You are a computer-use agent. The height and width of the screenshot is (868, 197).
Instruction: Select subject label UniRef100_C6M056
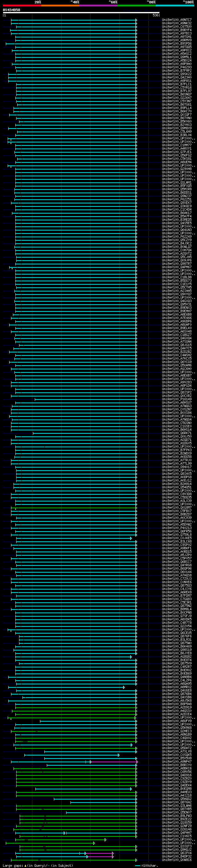(x=177, y=772)
